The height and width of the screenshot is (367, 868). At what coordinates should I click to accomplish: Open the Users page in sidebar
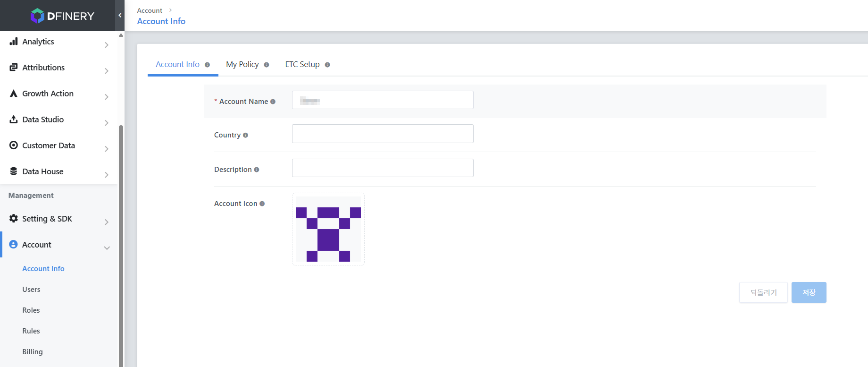pyautogui.click(x=31, y=290)
